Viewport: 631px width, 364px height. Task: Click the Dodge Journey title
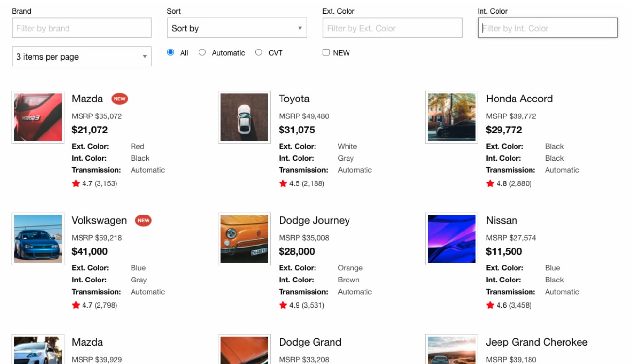pos(314,221)
